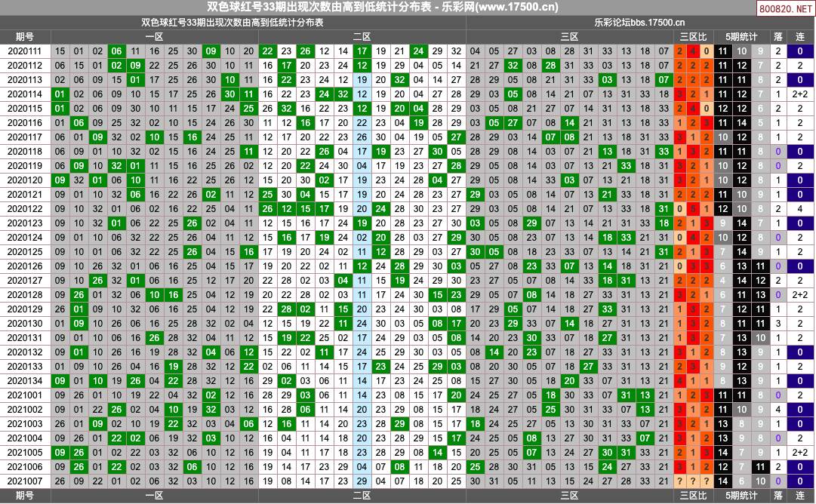Click green number 33 in row 2020119
This screenshot has width=816, height=504.
pyautogui.click(x=626, y=166)
